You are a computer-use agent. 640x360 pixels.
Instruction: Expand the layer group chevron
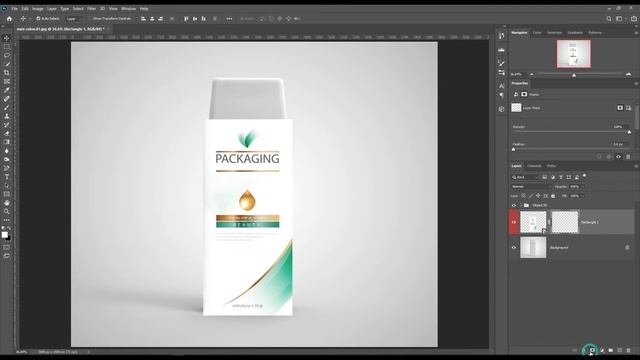521,205
